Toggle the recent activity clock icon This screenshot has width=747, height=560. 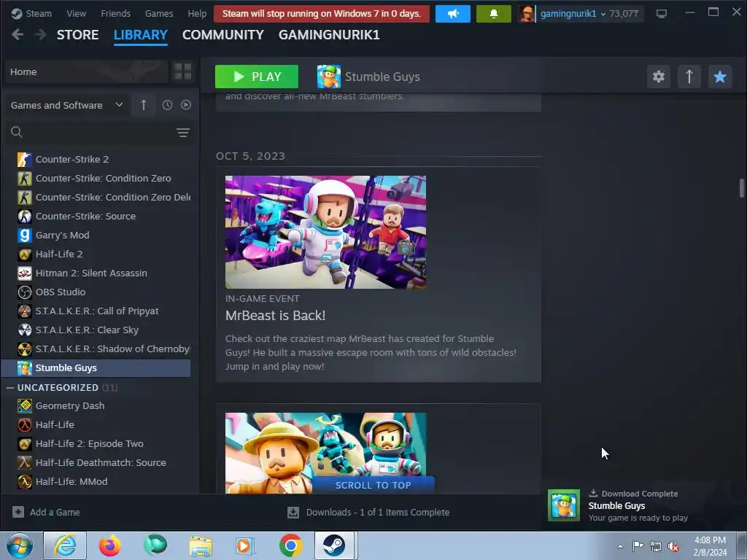coord(167,105)
